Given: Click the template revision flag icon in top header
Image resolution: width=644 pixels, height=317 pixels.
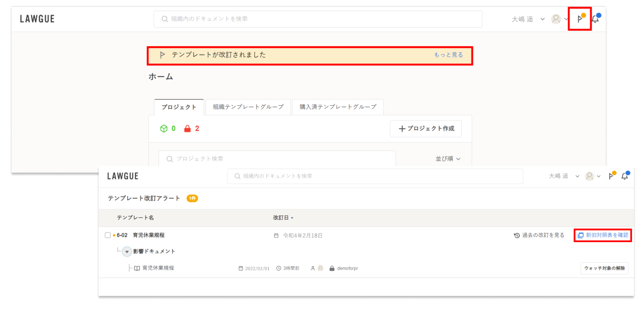Looking at the screenshot, I should [x=580, y=19].
